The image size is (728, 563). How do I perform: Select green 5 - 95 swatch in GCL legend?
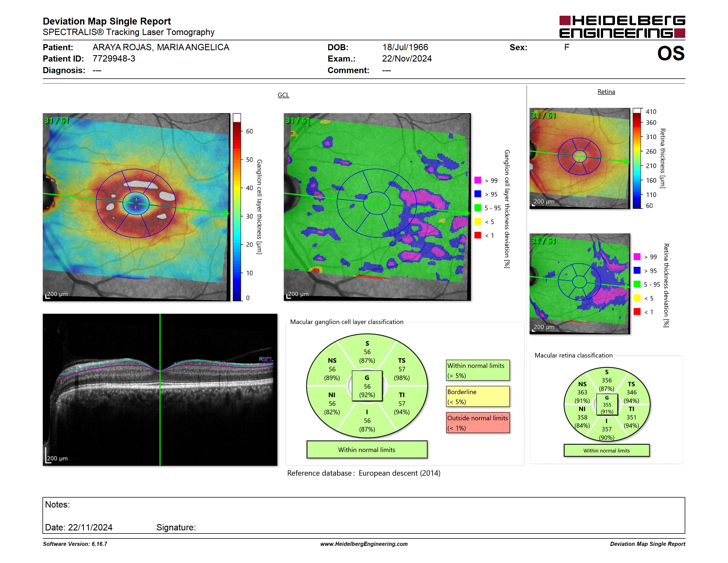click(x=478, y=208)
